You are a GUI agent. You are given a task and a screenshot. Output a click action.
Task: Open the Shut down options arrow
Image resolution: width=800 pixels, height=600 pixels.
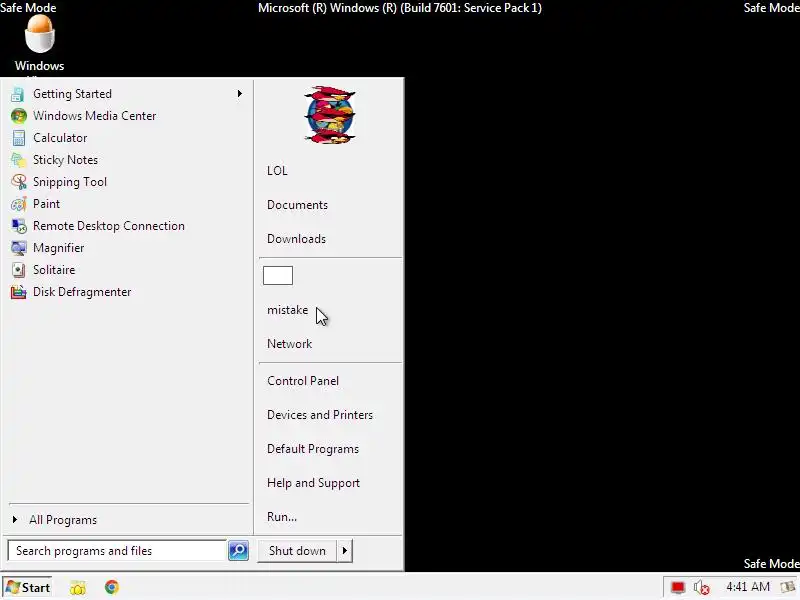pos(345,551)
